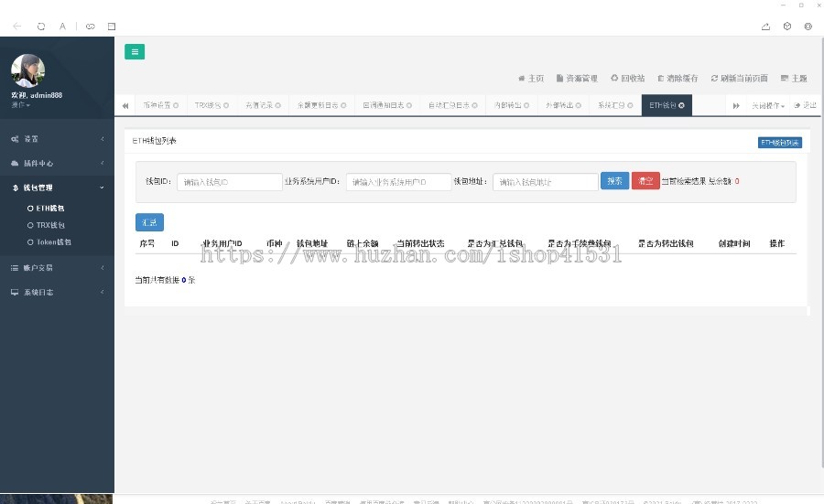824x504 pixels.
Task: Refresh current page via 刷新当前页面
Action: click(739, 79)
